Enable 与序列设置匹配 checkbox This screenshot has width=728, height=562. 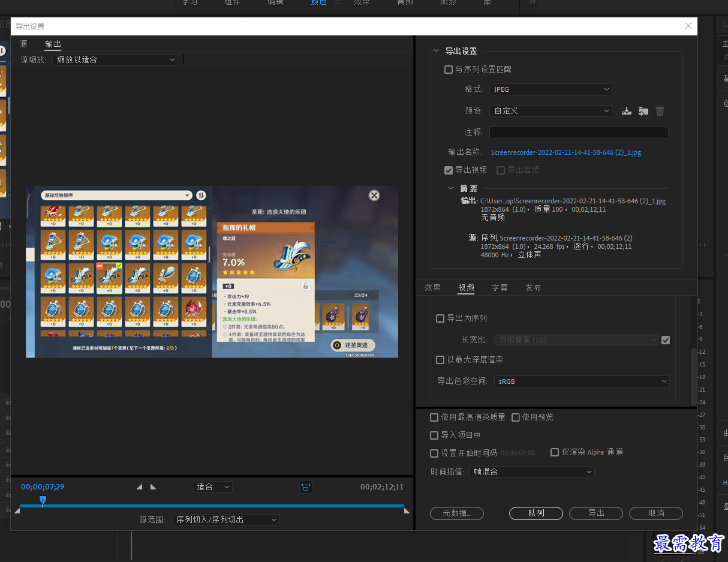(x=449, y=70)
